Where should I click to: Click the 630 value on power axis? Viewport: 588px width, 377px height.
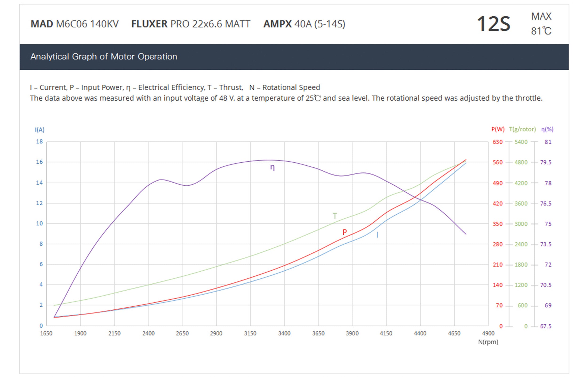[x=497, y=142]
